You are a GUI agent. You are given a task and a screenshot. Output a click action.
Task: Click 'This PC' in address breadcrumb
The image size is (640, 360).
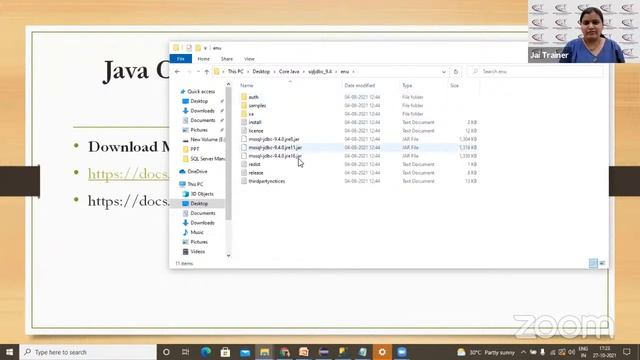pos(236,71)
